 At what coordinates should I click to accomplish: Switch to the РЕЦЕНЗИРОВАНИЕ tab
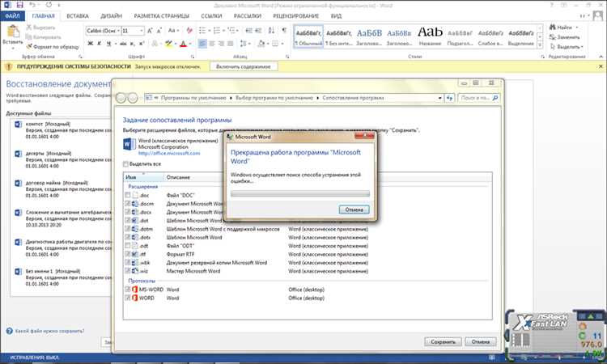(x=295, y=16)
